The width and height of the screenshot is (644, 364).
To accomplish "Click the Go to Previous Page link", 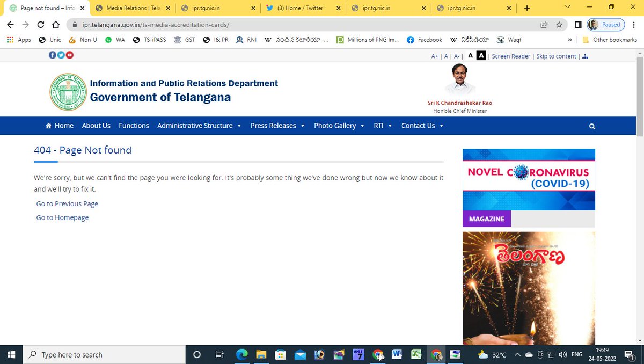I will 67,204.
